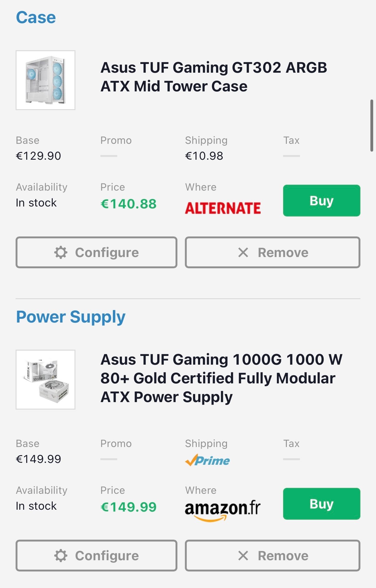Open the Alternate retailer logo

(223, 208)
